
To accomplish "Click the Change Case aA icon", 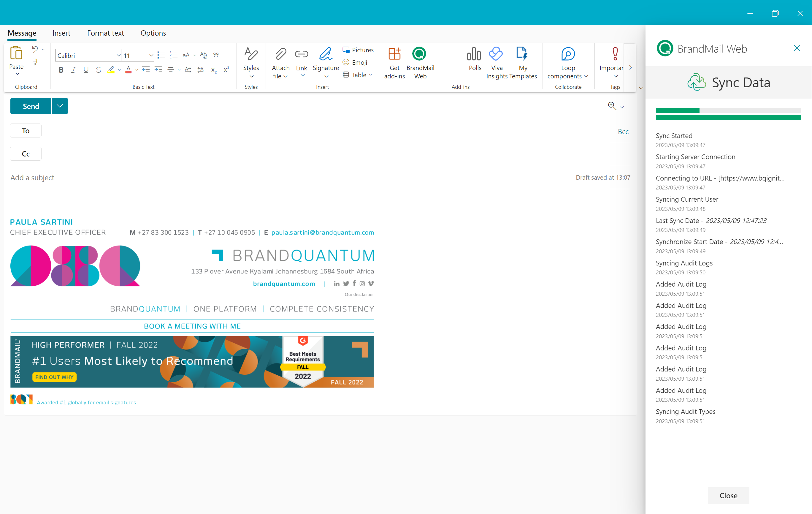I will 186,55.
